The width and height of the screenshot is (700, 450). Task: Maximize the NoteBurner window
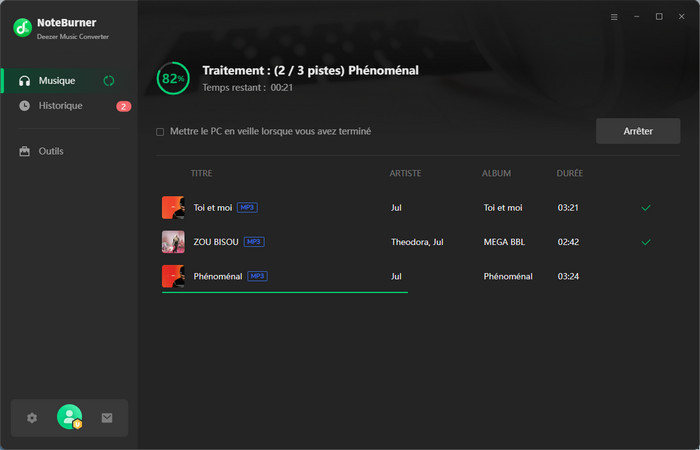click(659, 17)
